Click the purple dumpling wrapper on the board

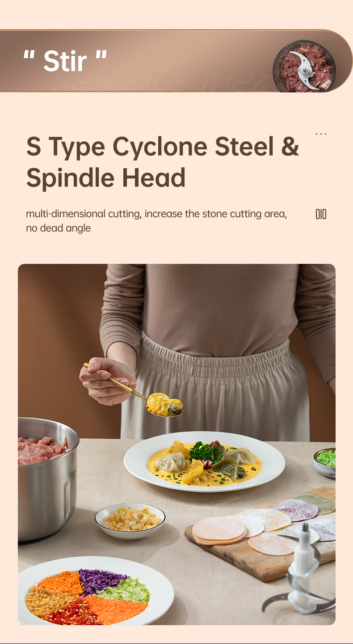point(295,510)
